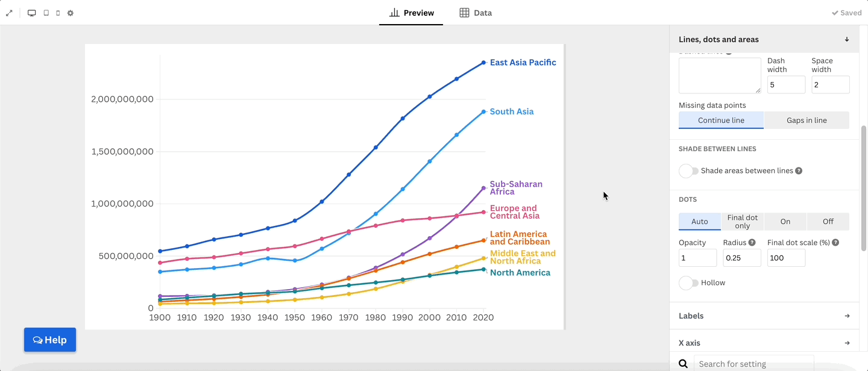Turn on the Hollow dots toggle

688,283
